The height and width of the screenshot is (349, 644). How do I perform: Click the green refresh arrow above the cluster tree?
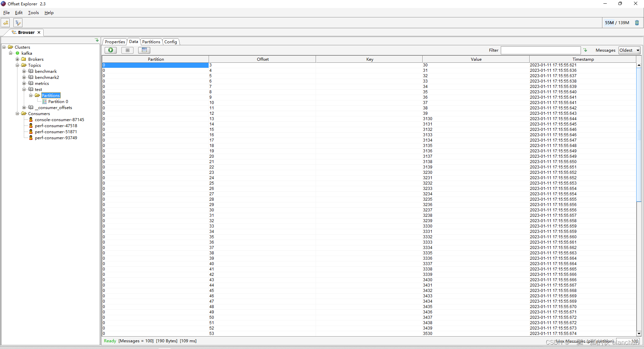click(97, 40)
